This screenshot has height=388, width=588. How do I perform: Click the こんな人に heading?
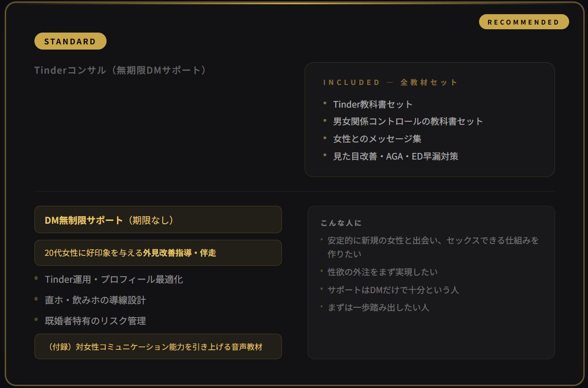tap(340, 223)
